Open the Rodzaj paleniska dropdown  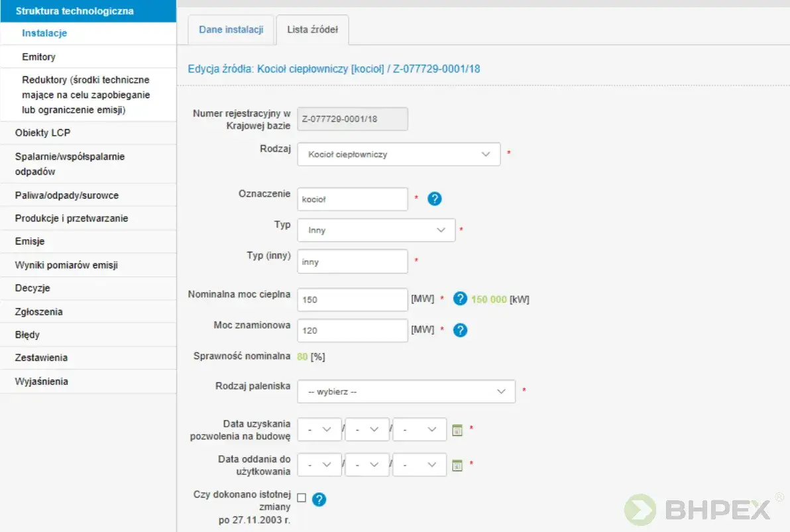[406, 392]
